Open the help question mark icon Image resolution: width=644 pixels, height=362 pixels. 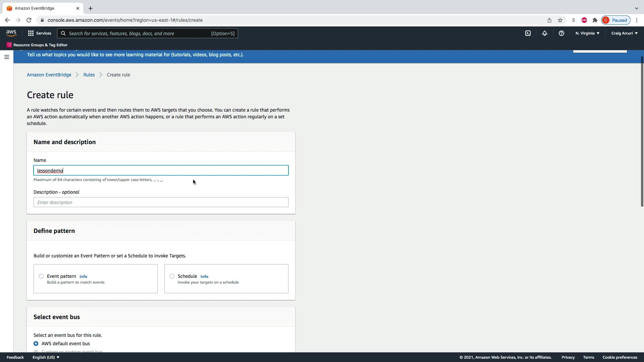pos(561,33)
